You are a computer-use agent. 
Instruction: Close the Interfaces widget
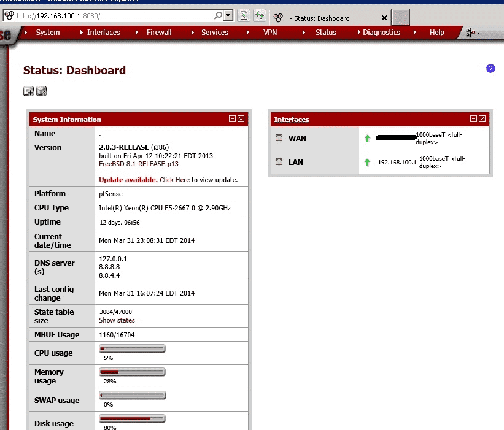[483, 119]
